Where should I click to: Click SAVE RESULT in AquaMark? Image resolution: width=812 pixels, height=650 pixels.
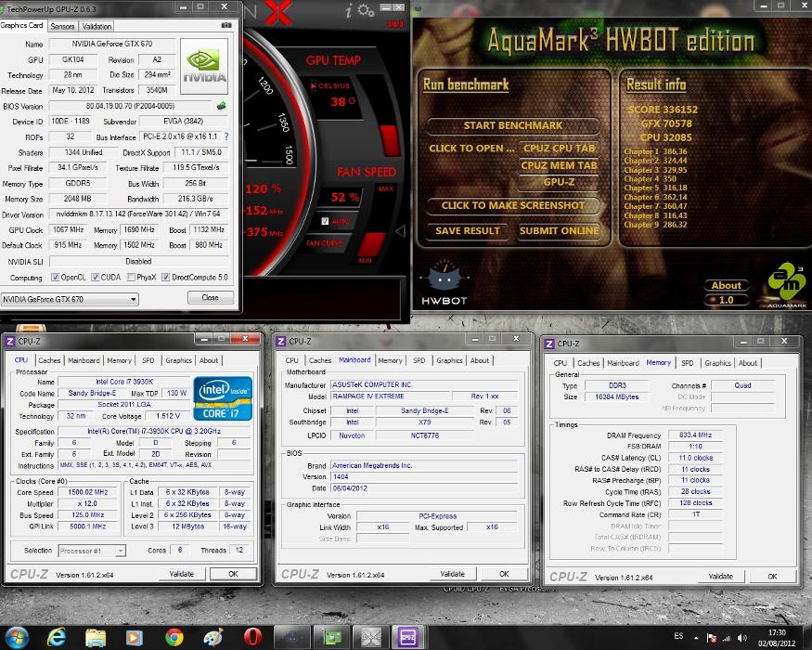467,230
